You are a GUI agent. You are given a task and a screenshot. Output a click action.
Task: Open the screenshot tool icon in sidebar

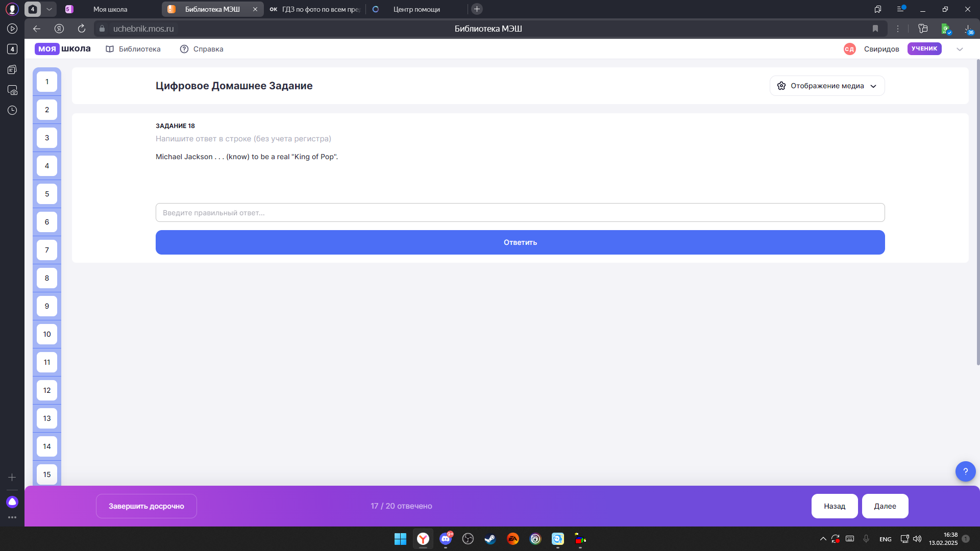(x=12, y=90)
